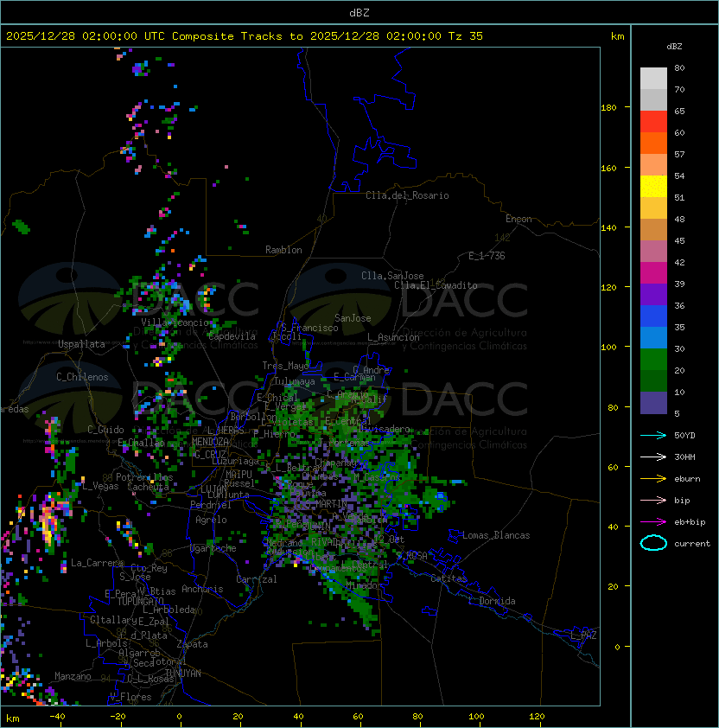The height and width of the screenshot is (728, 719).
Task: Click the yellow eburn arrow in legend
Action: coord(653,479)
